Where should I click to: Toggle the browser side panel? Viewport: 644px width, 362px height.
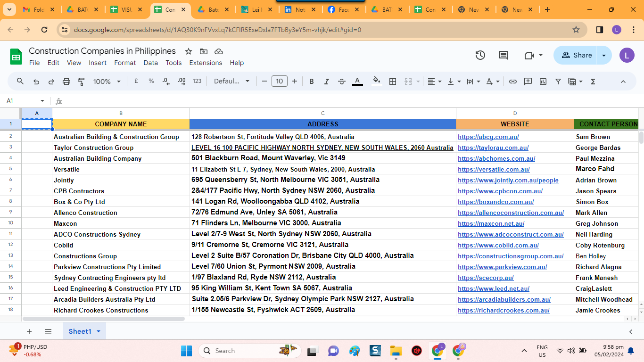pos(600,30)
